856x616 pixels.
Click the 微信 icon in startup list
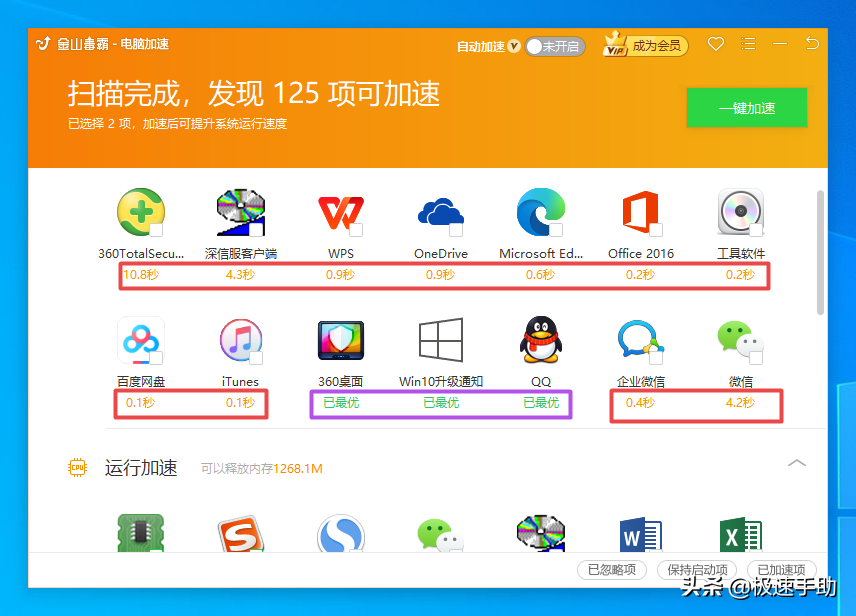coord(740,340)
